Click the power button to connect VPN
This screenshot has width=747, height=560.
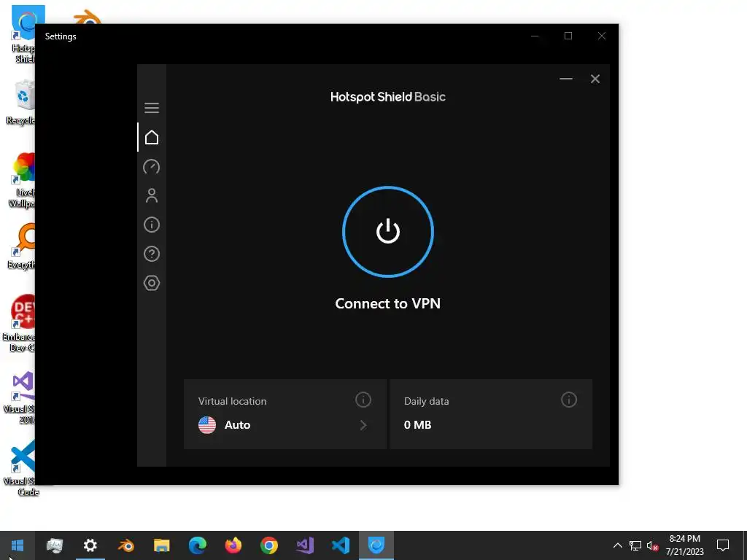(388, 231)
